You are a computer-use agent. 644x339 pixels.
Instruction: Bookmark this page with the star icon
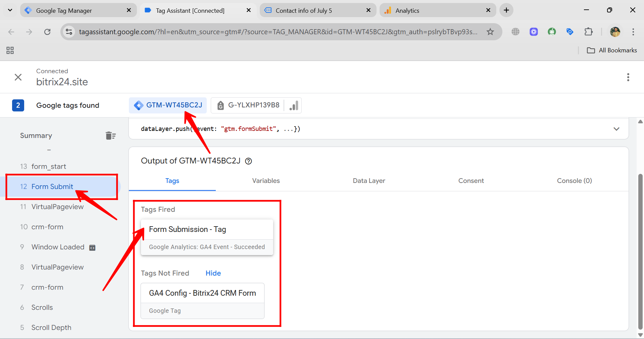pyautogui.click(x=490, y=32)
